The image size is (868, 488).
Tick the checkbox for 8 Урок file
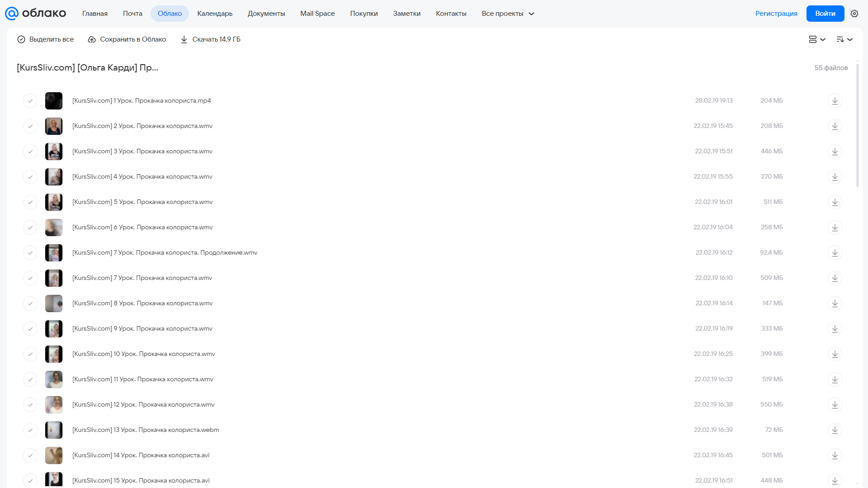[x=30, y=303]
